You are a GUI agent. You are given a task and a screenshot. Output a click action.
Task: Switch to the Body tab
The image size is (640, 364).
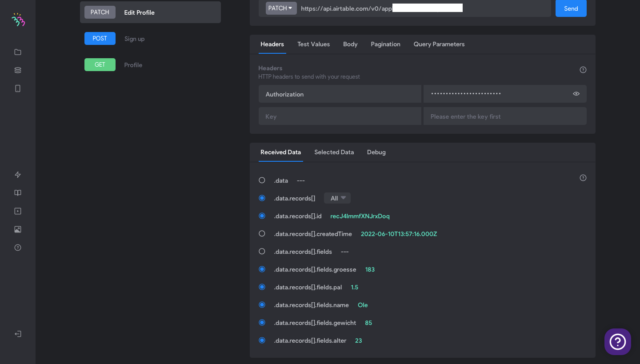[350, 44]
